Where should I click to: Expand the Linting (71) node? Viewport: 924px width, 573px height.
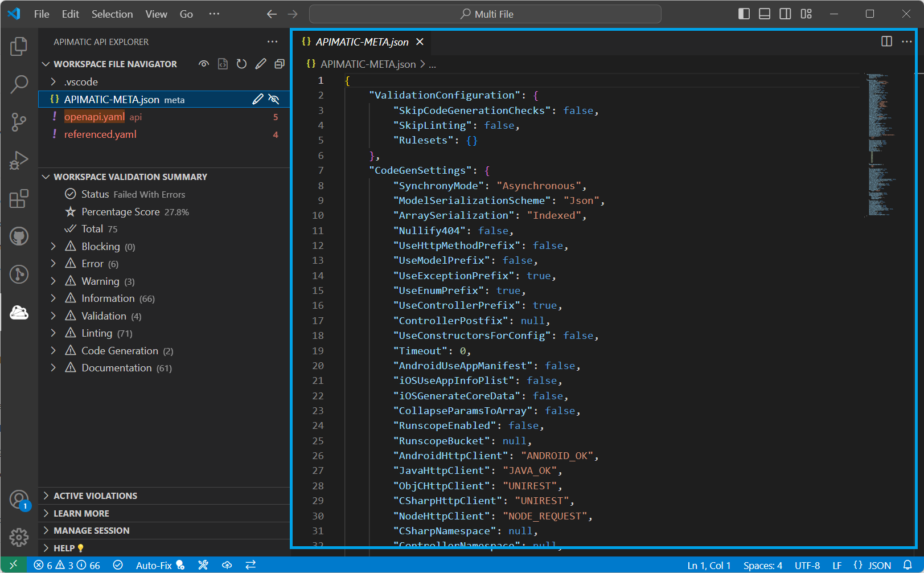53,333
